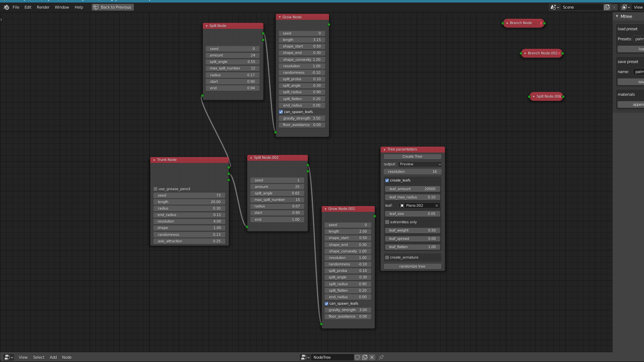Disable can_spawn_leafs on Grow Node
Viewport: 644px width, 362px height.
[x=281, y=112]
